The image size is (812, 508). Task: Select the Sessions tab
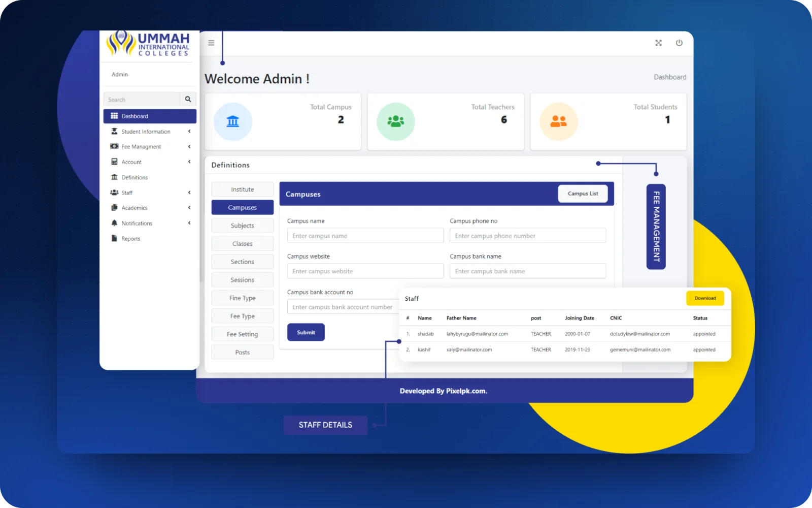243,280
